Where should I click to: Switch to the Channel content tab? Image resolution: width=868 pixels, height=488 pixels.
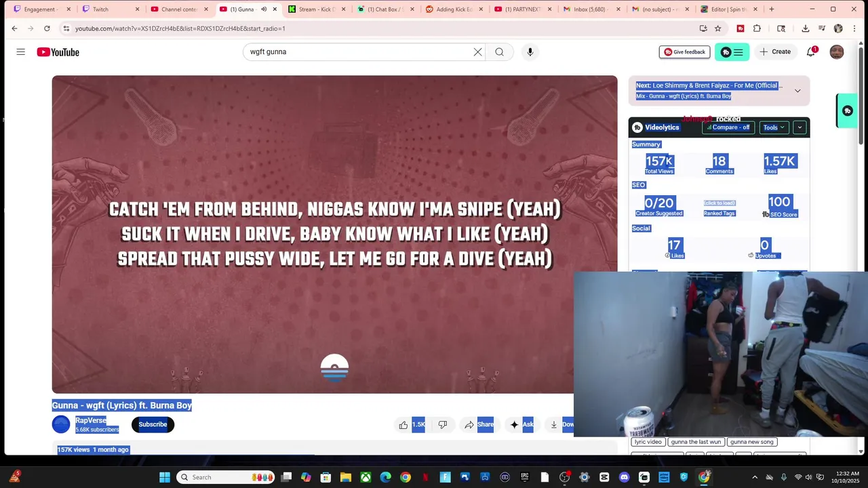179,9
